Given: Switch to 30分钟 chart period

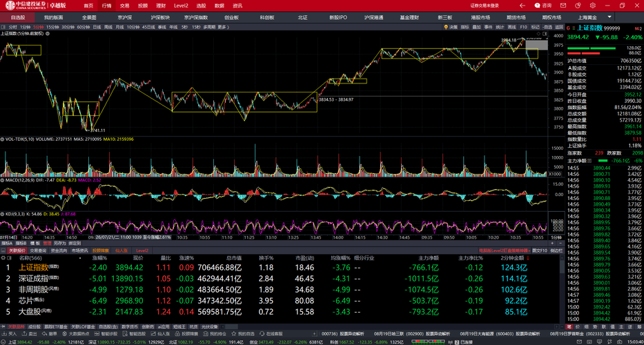Looking at the screenshot, I should pyautogui.click(x=68, y=27).
